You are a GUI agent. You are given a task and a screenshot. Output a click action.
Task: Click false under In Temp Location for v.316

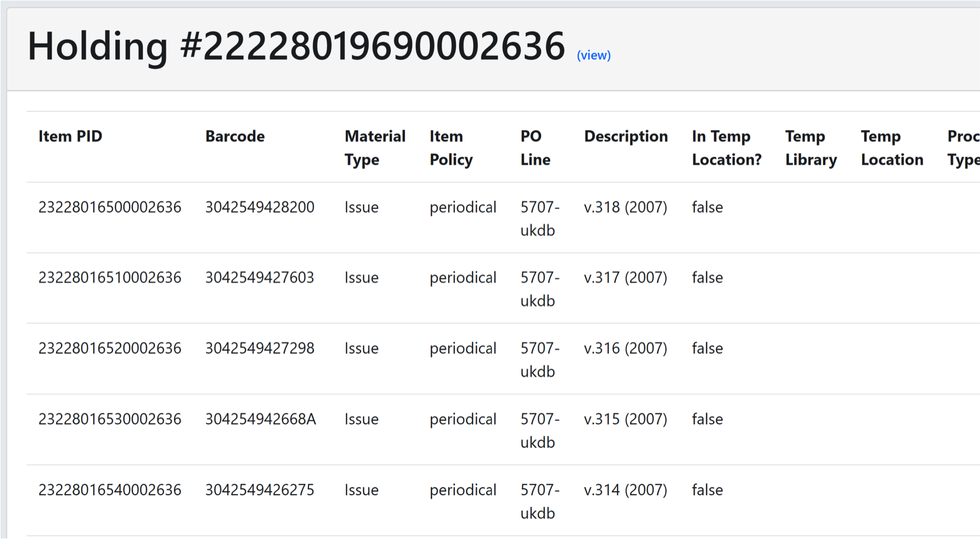pyautogui.click(x=707, y=348)
